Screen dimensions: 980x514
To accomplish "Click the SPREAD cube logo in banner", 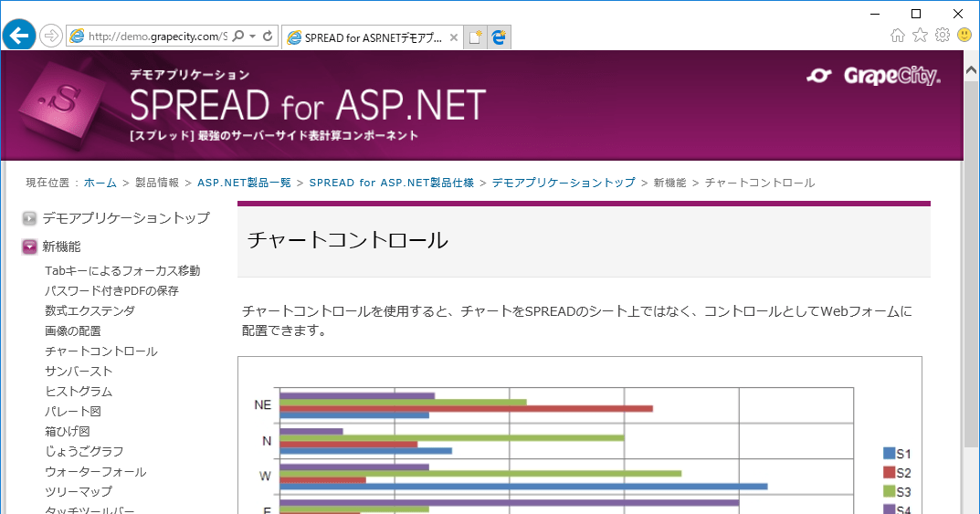I will pos(61,103).
